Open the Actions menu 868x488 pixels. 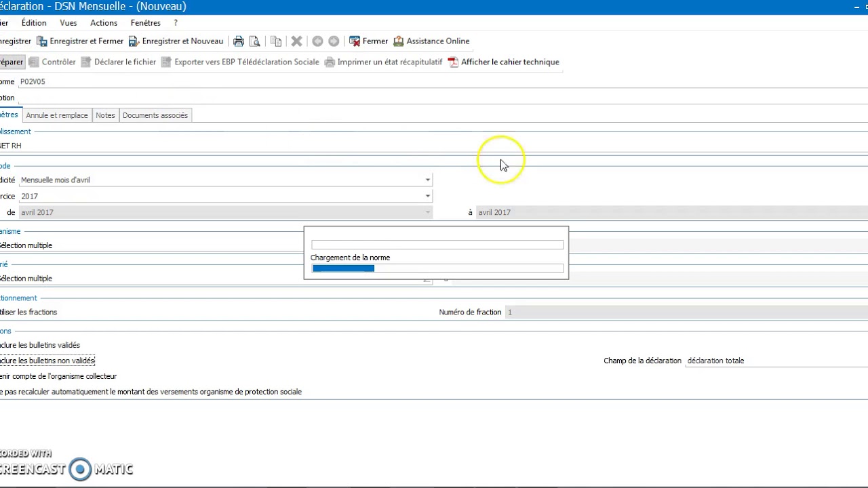pyautogui.click(x=104, y=23)
